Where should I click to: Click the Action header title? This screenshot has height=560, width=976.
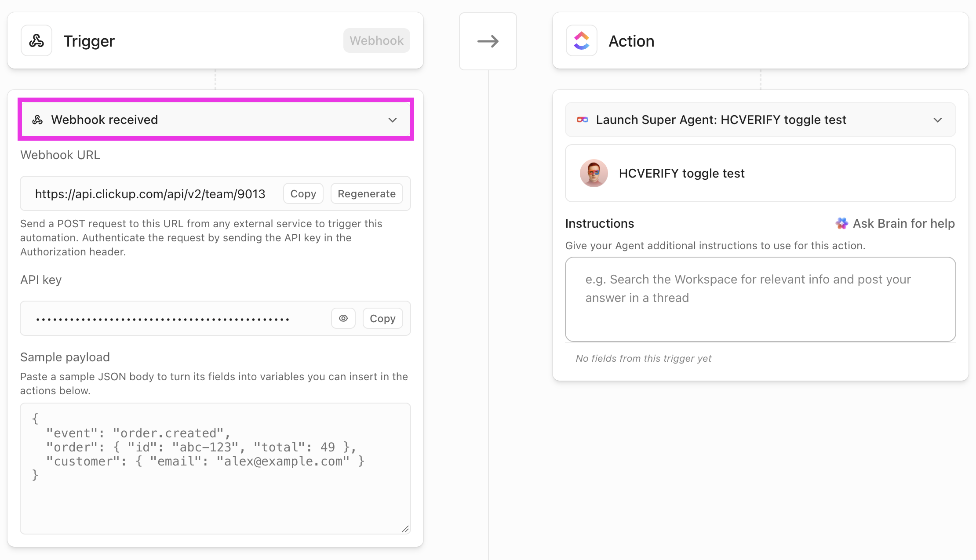pyautogui.click(x=631, y=41)
